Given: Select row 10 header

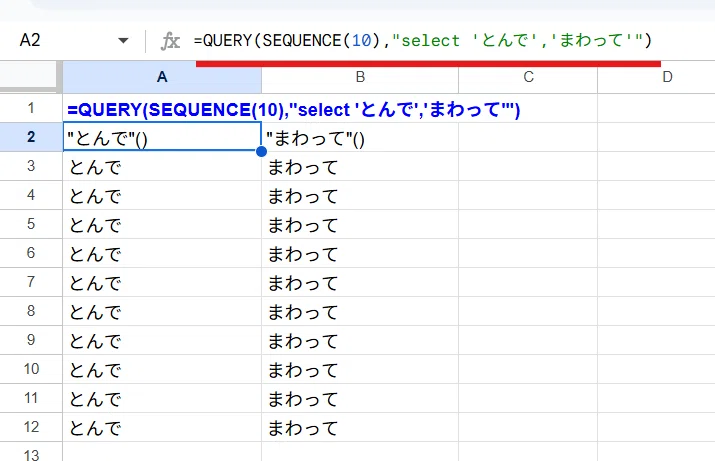Looking at the screenshot, I should point(31,369).
